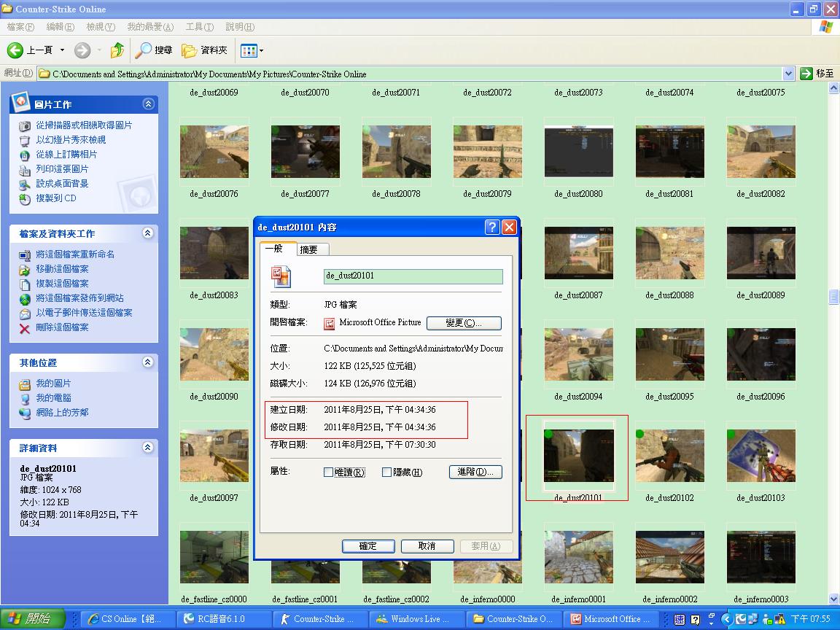Select the de_dust20080 thumbnail
The image size is (840, 630).
click(x=578, y=152)
